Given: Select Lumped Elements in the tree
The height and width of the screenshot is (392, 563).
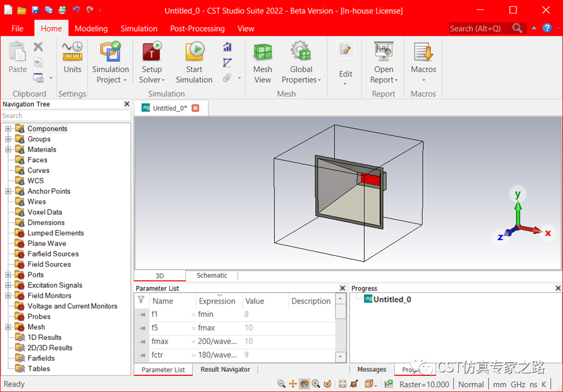Looking at the screenshot, I should click(55, 233).
